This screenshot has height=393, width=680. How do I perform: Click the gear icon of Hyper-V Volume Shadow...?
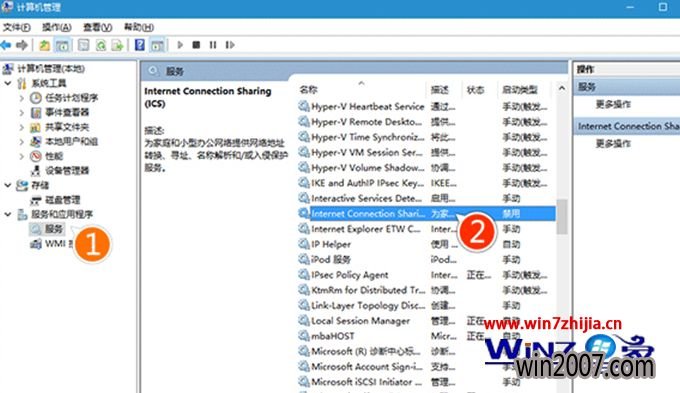point(304,167)
